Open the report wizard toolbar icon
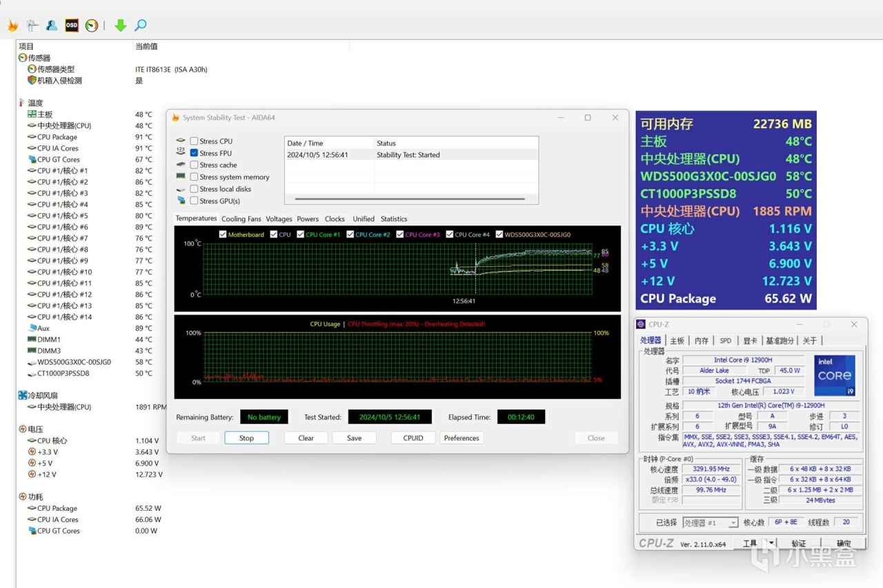Screen dimensions: 883x588 32,26
